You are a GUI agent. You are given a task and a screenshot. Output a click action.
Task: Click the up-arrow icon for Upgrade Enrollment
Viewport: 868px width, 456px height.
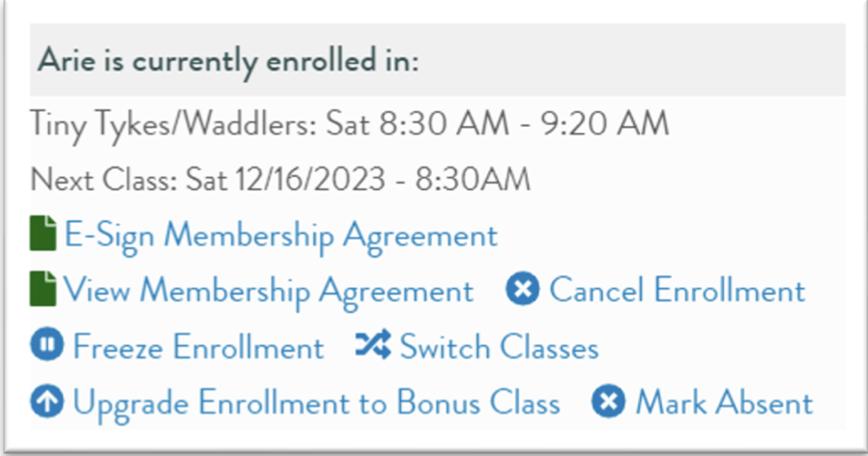coord(46,402)
